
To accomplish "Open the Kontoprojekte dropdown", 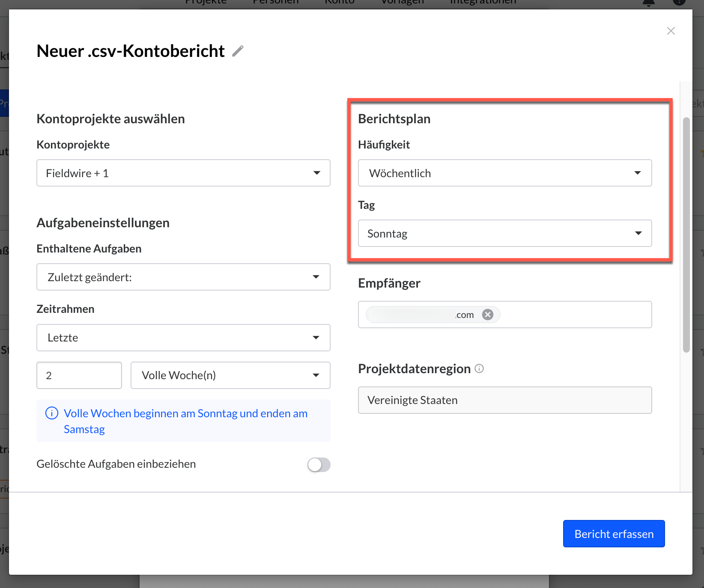I will click(x=183, y=173).
